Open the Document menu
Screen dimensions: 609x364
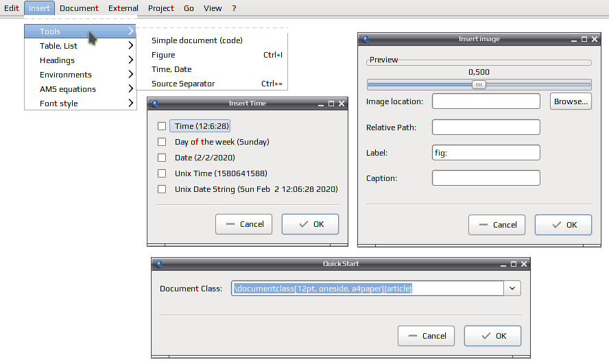click(79, 8)
